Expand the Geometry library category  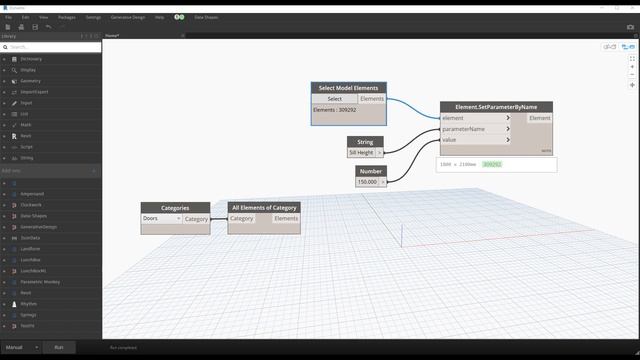pyautogui.click(x=4, y=81)
